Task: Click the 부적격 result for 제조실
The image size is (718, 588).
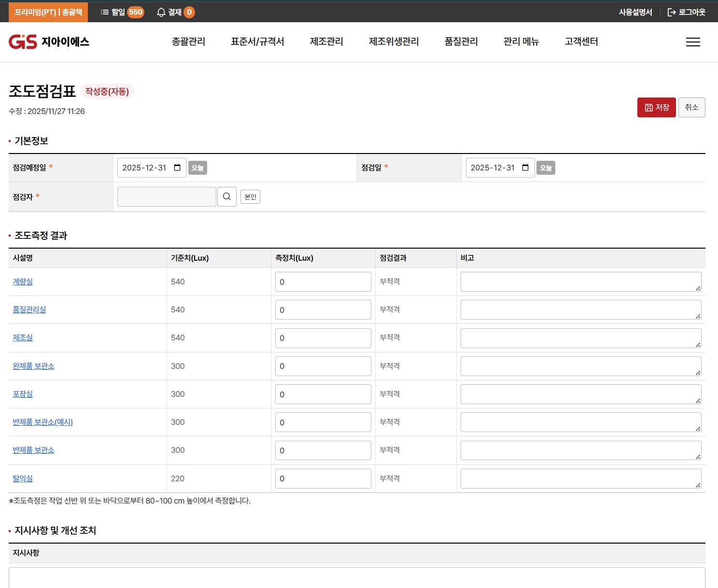Action: click(390, 337)
